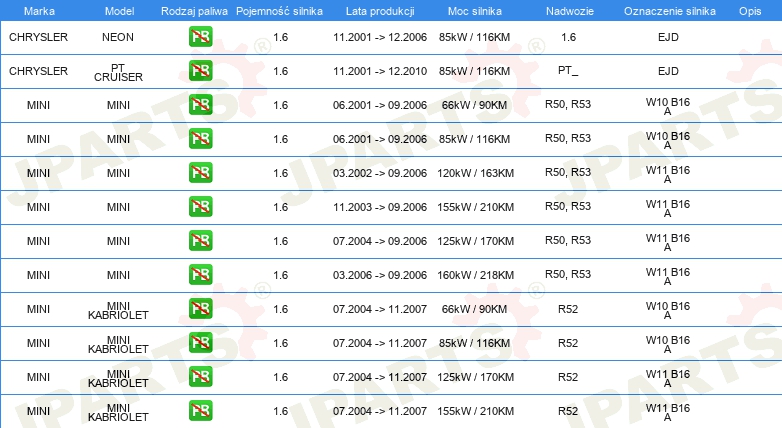Click production dates 07.2004 -> 09.2006
The image size is (782, 428).
[380, 241]
